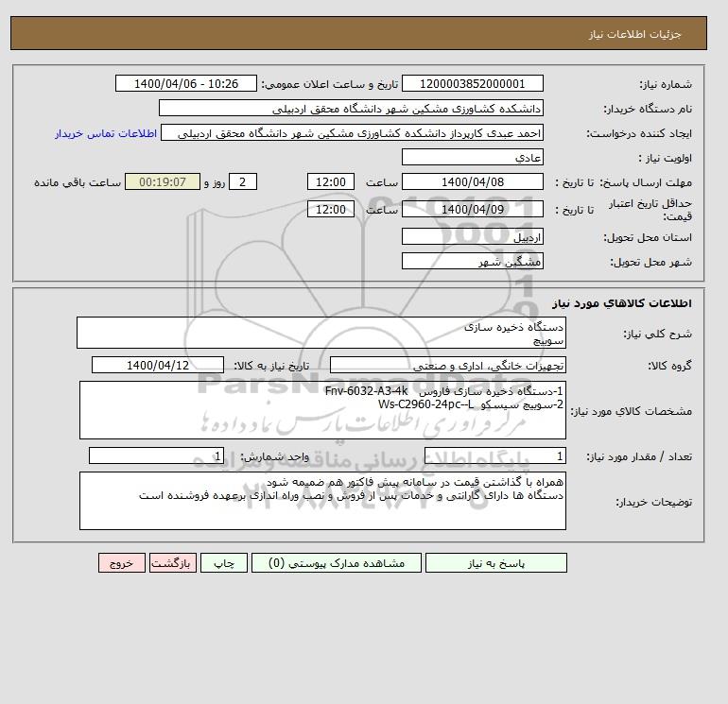728x704 pixels.
Task: Click the quantity field تعداد / مقدار
Action: 494,455
